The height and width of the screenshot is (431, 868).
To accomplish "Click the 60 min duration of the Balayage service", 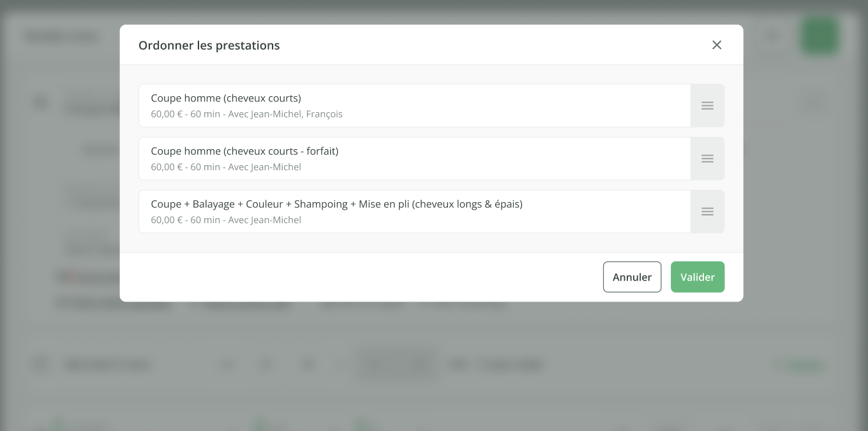I will (x=205, y=220).
